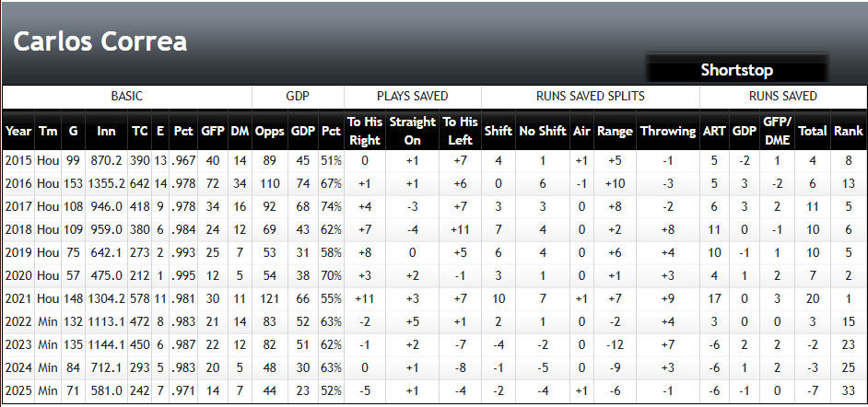Click the Carlos Correa player title
Viewport: 868px width, 407px height.
pos(100,41)
